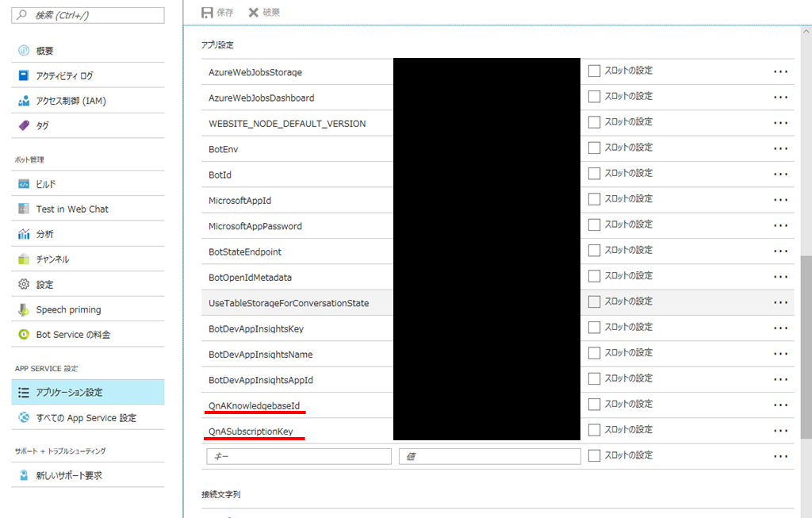Click the new setting 値 input field

point(490,456)
